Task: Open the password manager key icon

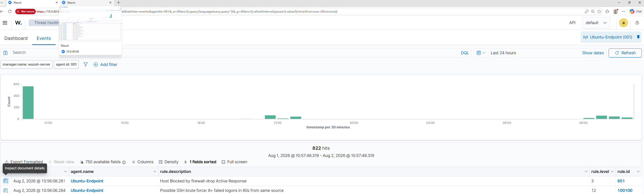Action: (x=586, y=11)
